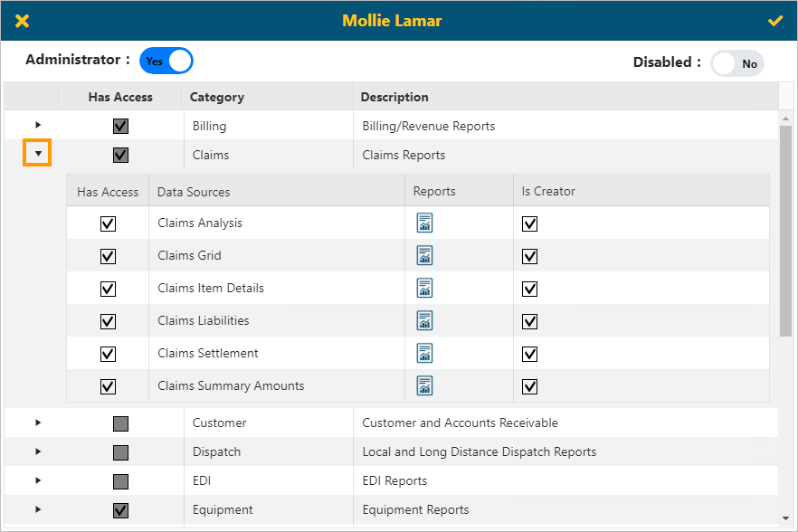Turn off the Administrator toggle
Screen dimensions: 798x532
tap(166, 60)
